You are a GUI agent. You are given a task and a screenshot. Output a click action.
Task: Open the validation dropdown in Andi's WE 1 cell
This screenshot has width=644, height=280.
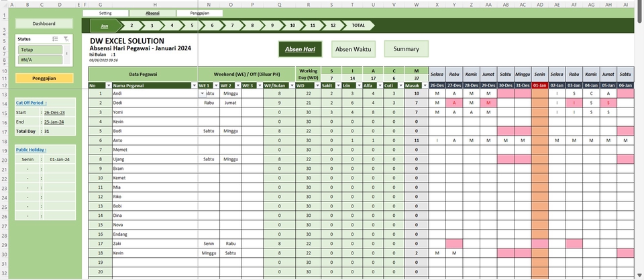tap(202, 93)
